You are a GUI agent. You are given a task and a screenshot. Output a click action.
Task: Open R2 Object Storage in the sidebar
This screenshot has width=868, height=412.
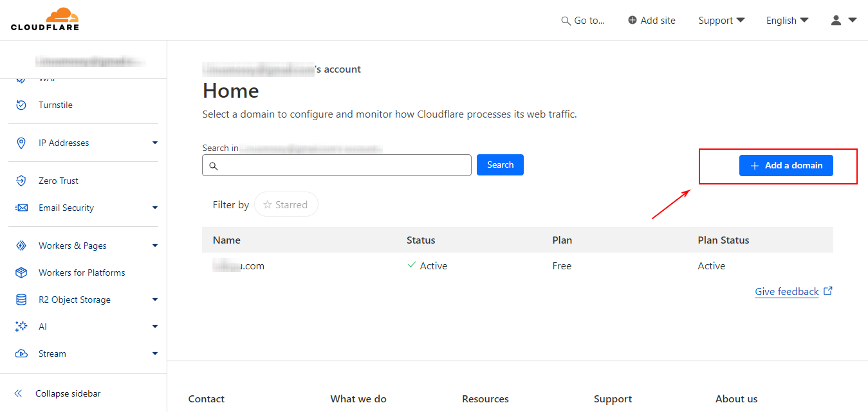pos(74,300)
